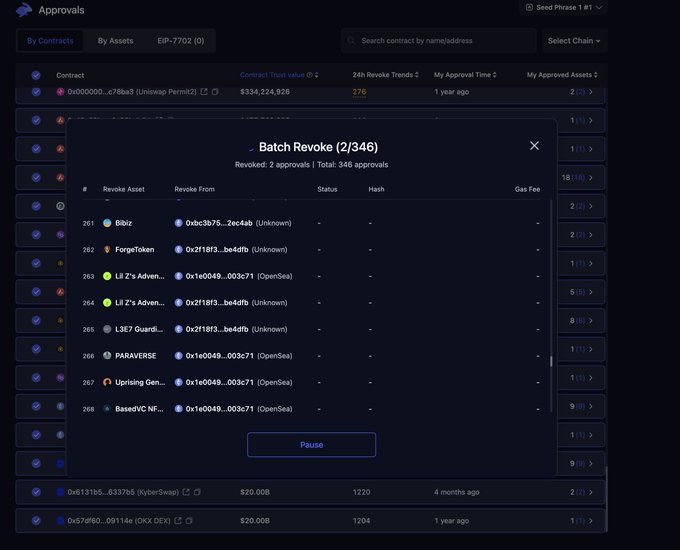Click the Approvals page title
This screenshot has height=550, width=680.
(x=61, y=10)
